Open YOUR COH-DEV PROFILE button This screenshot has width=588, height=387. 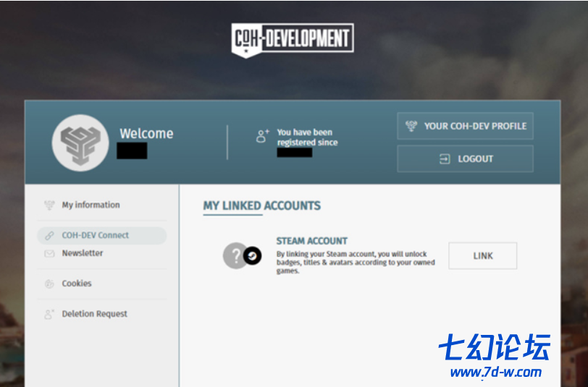coord(465,126)
